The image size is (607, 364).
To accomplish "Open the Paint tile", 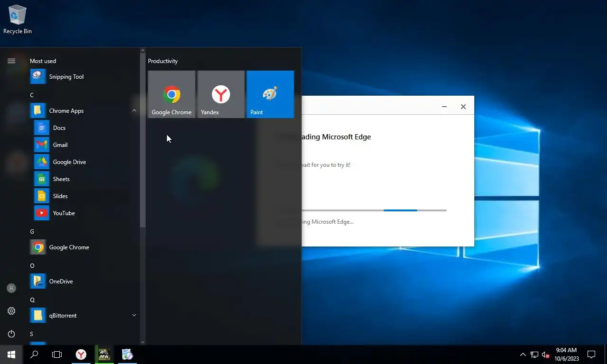I will (270, 94).
